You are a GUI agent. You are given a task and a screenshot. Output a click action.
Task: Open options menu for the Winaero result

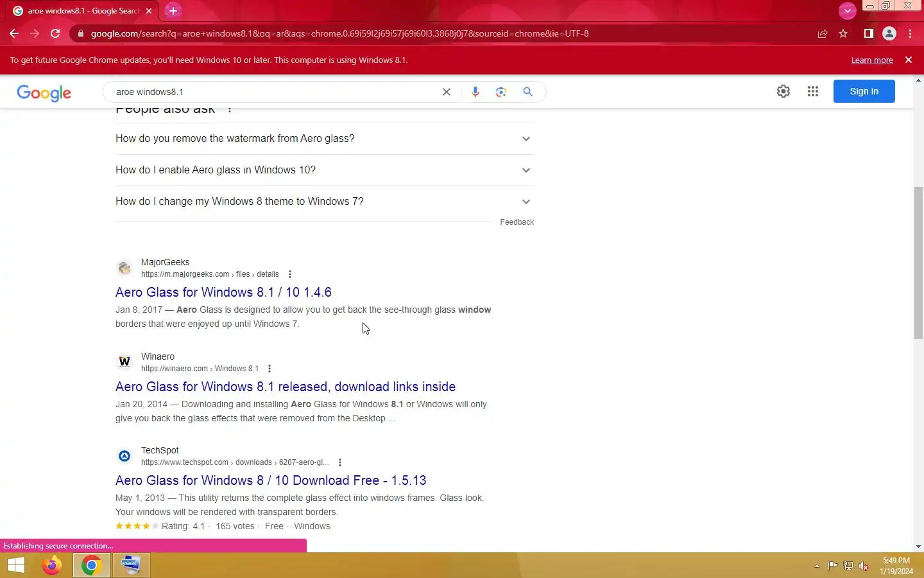[269, 369]
